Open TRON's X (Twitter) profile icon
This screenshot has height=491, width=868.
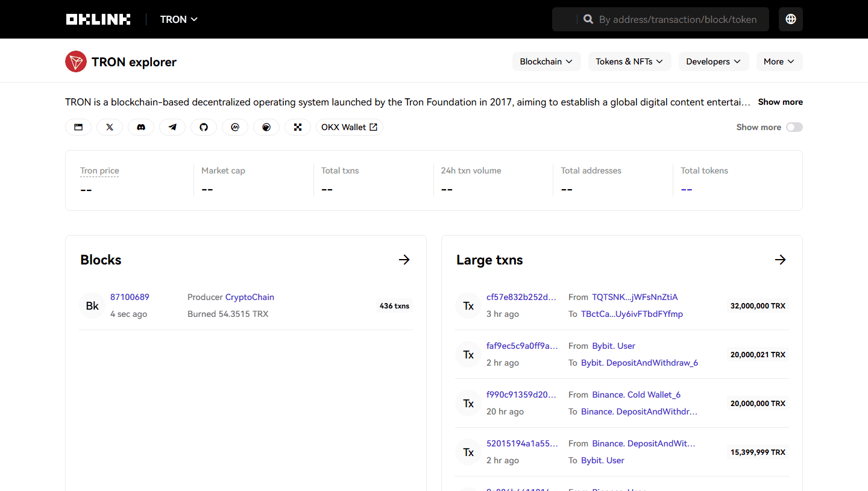(110, 127)
